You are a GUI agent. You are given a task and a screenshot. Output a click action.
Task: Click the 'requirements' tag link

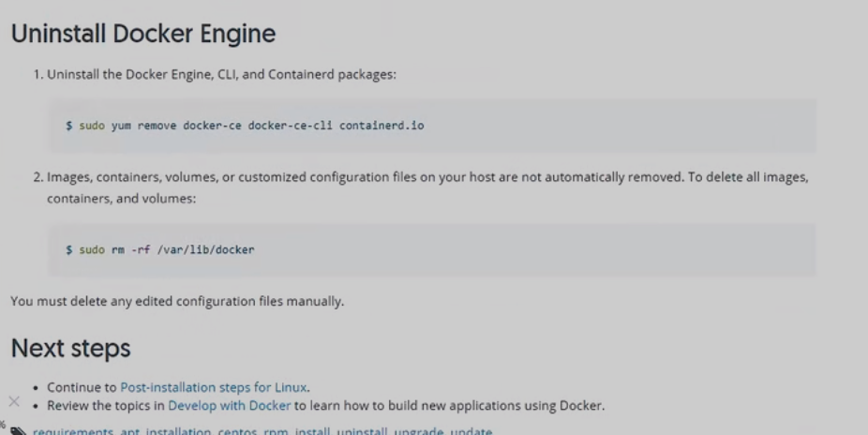pyautogui.click(x=73, y=430)
